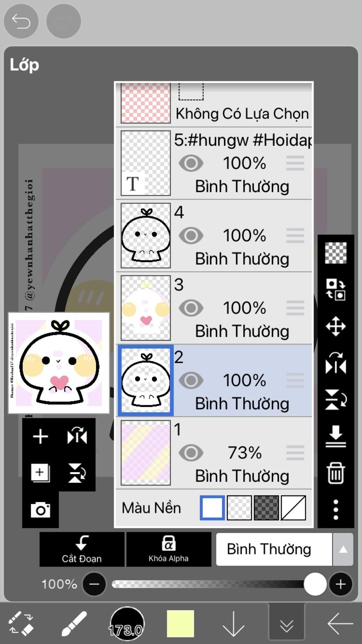362x644 pixels.
Task: Turn on Khóa Alpha lock button
Action: click(169, 549)
